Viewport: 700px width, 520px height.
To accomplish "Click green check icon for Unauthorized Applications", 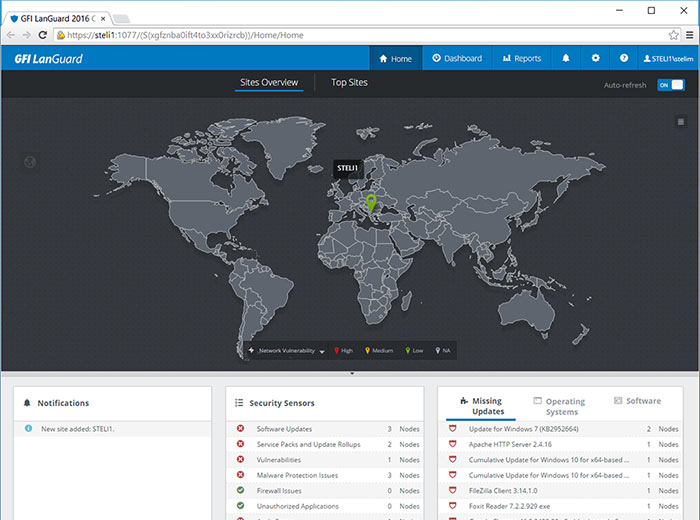I will tap(240, 506).
